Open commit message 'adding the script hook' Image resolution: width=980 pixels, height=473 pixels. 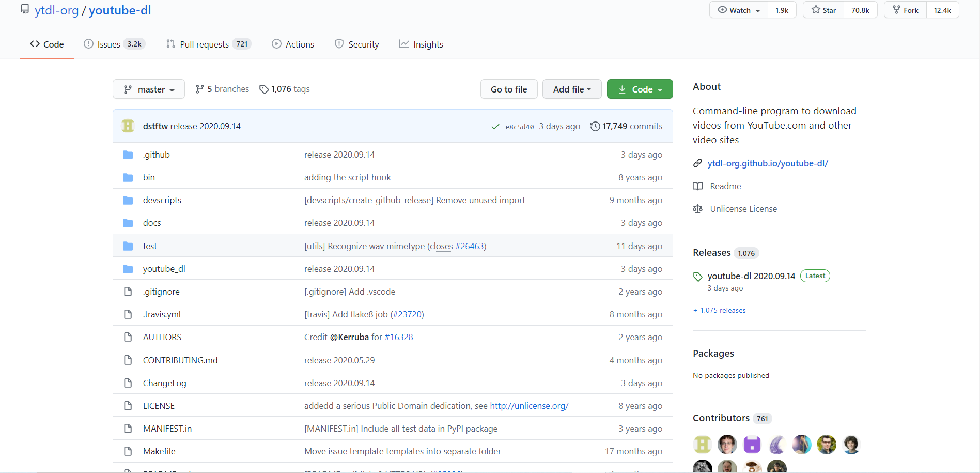[x=347, y=177]
